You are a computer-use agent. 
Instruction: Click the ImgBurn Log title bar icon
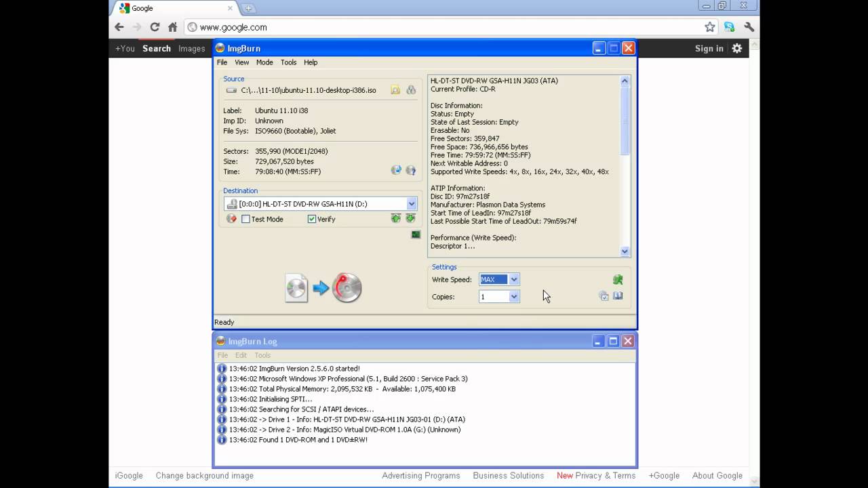click(x=220, y=341)
